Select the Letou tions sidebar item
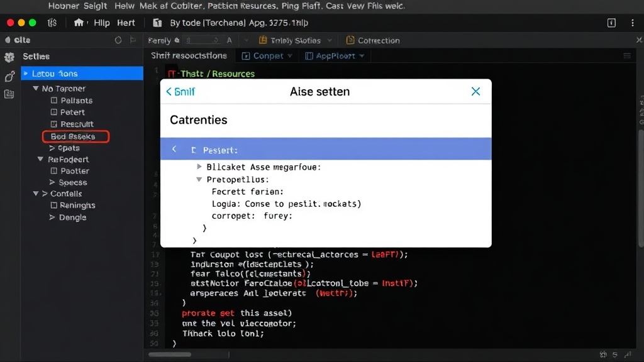This screenshot has width=644, height=362. (82, 74)
